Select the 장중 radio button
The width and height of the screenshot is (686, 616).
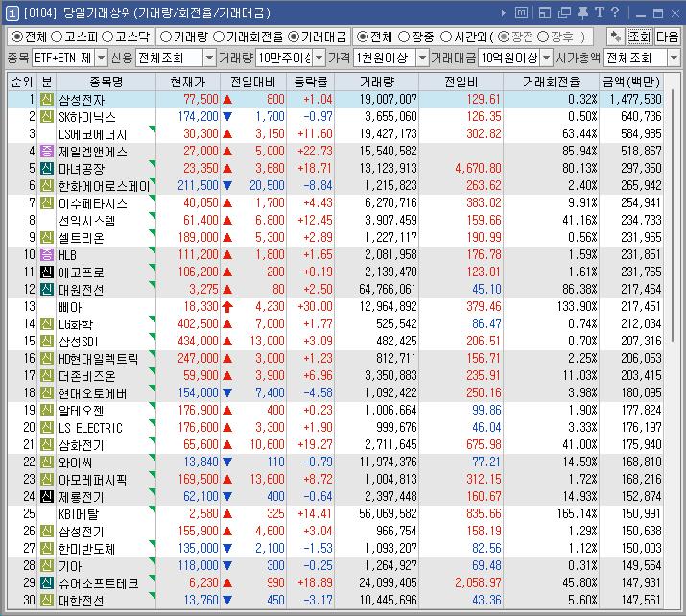pos(403,36)
